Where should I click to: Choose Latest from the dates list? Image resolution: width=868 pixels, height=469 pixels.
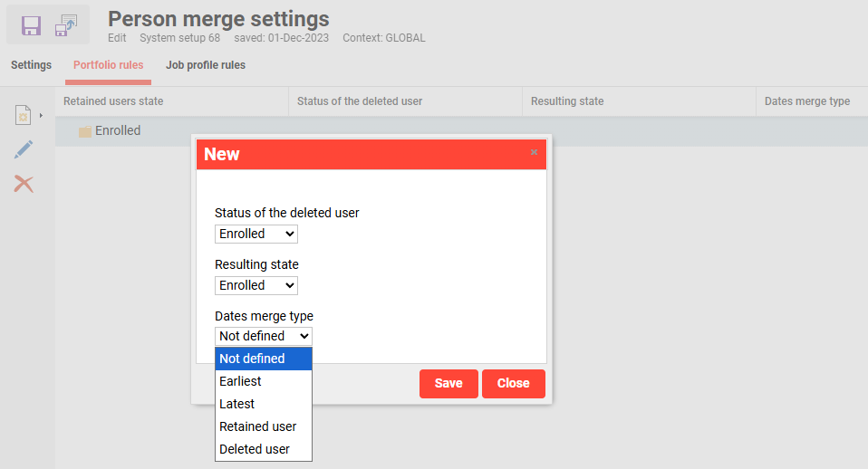click(x=263, y=404)
